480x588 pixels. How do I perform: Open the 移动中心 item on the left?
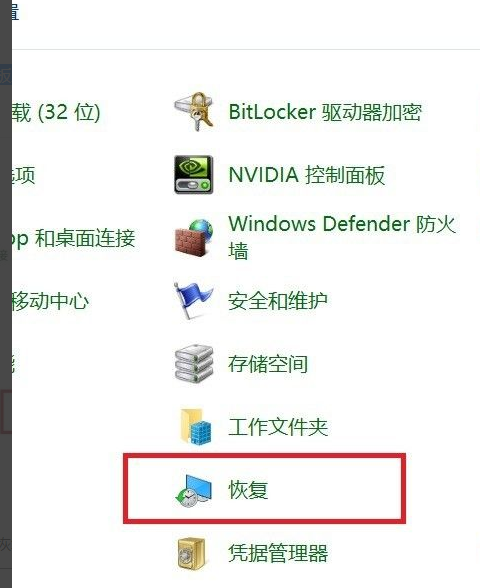pyautogui.click(x=51, y=301)
